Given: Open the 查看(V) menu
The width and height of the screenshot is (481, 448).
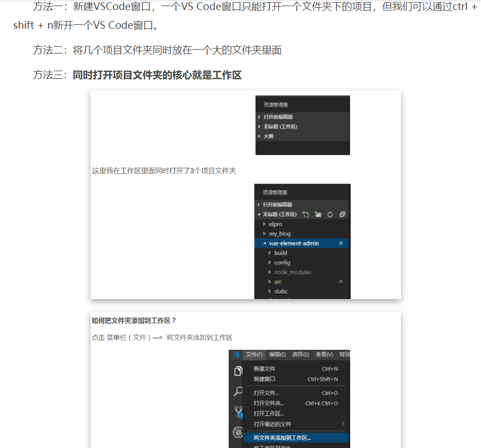Looking at the screenshot, I should click(324, 355).
